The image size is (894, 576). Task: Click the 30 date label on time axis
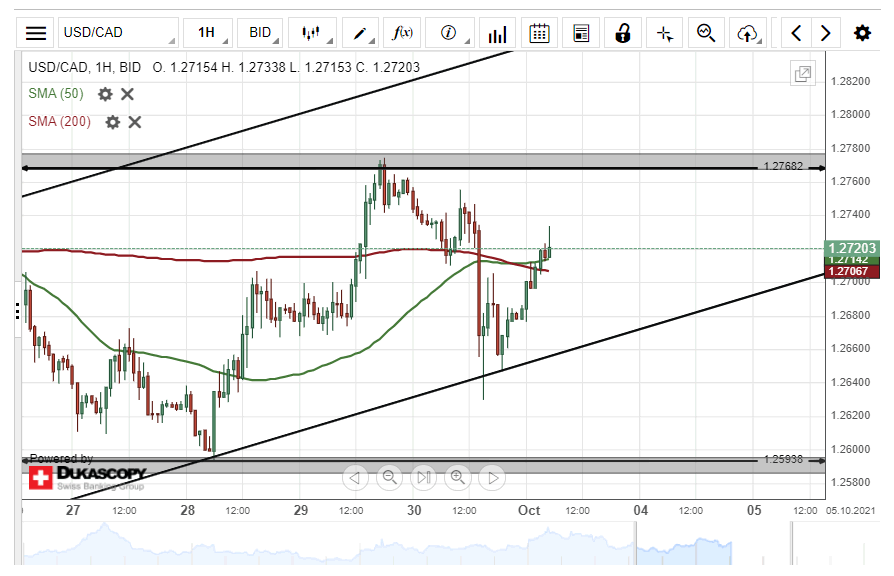pyautogui.click(x=414, y=510)
